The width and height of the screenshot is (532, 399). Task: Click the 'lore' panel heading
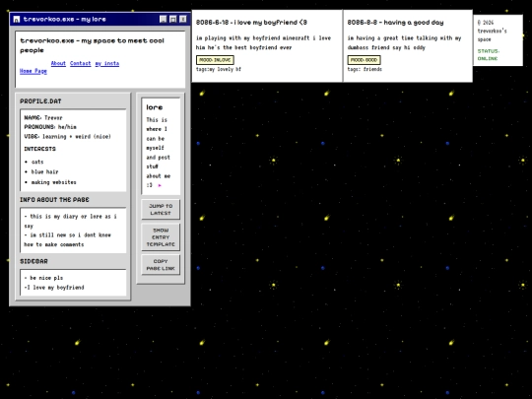coord(155,107)
